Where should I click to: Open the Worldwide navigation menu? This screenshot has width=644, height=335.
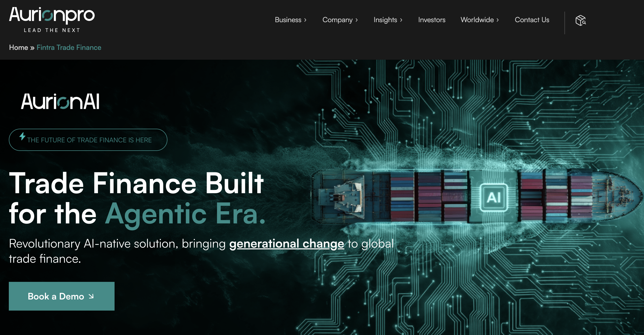pyautogui.click(x=477, y=20)
